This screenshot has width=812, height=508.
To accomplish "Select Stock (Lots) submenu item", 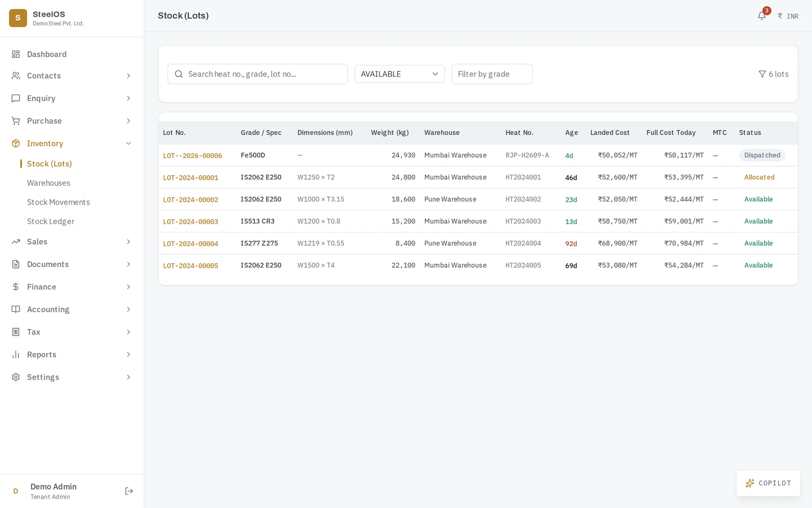I will coord(50,163).
